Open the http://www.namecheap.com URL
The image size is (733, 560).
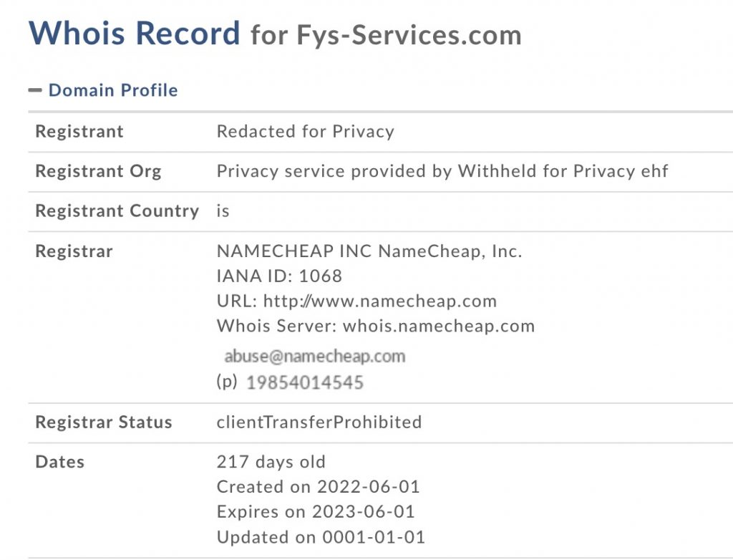click(x=379, y=301)
